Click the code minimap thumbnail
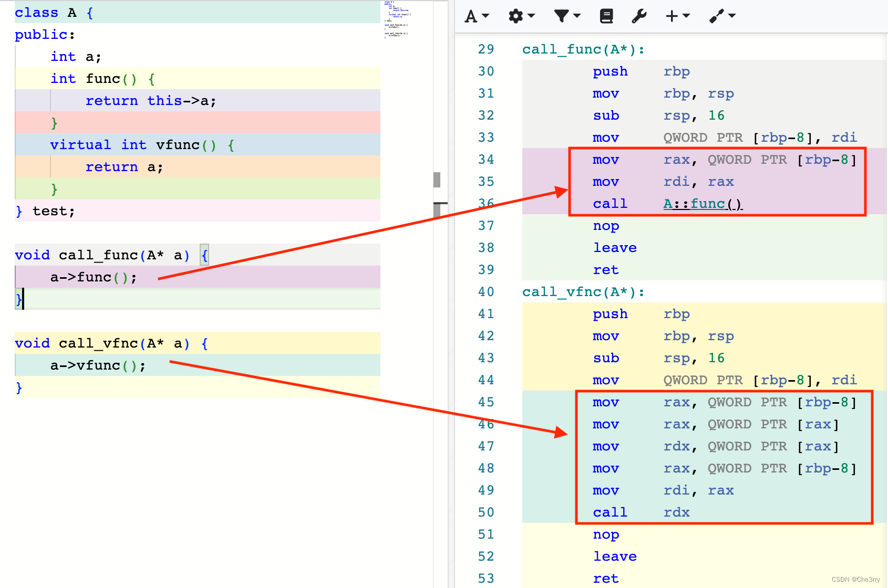The width and height of the screenshot is (888, 588). [397, 20]
